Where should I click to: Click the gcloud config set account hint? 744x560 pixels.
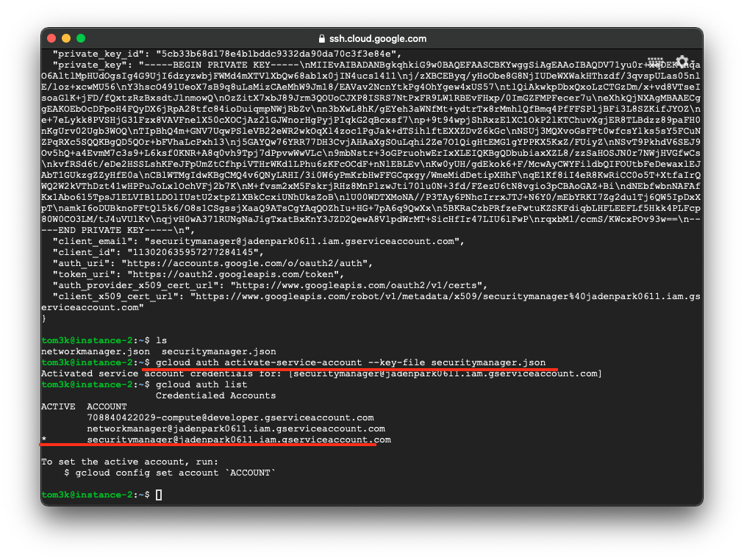176,473
